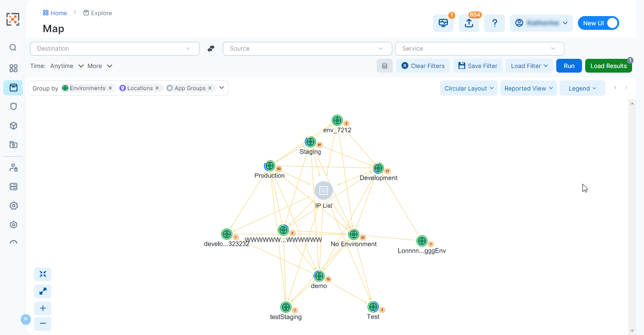Open the shield policy icon in the sidebar
This screenshot has height=335, width=644.
click(x=13, y=106)
